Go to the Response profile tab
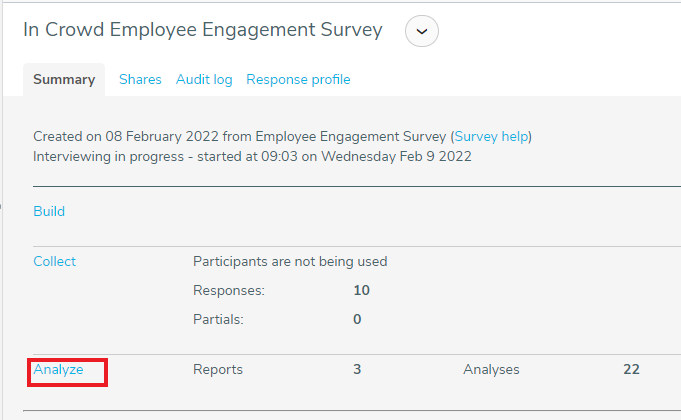Viewport: 681px width, 420px height. coord(298,79)
